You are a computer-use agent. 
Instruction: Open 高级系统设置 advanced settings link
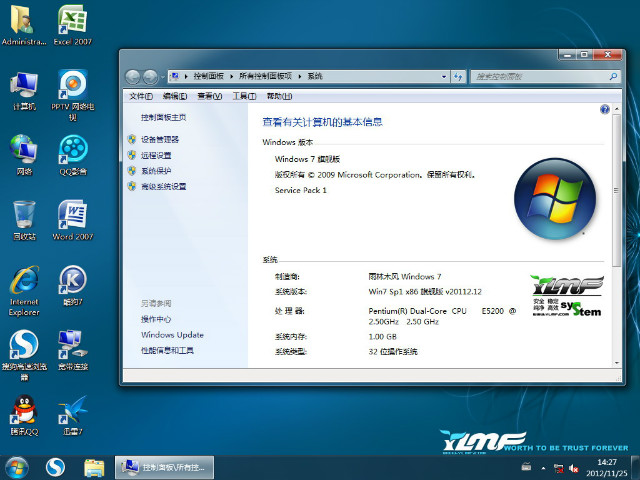point(164,187)
